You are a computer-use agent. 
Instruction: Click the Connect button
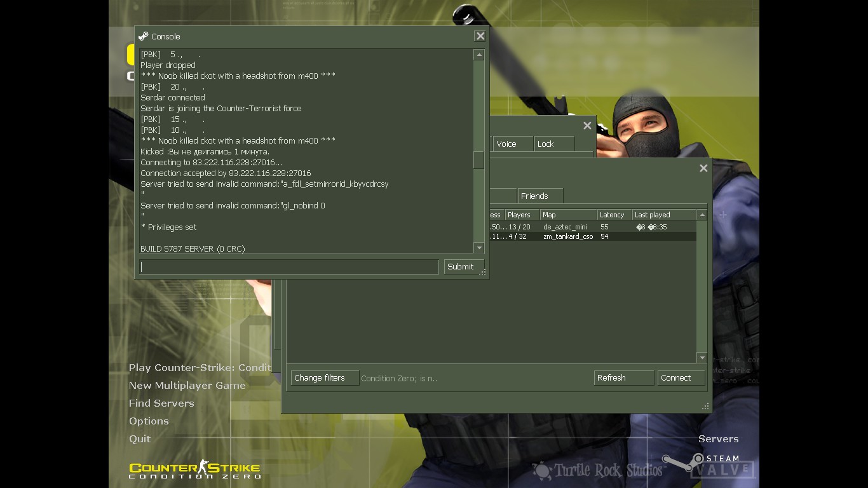point(681,378)
